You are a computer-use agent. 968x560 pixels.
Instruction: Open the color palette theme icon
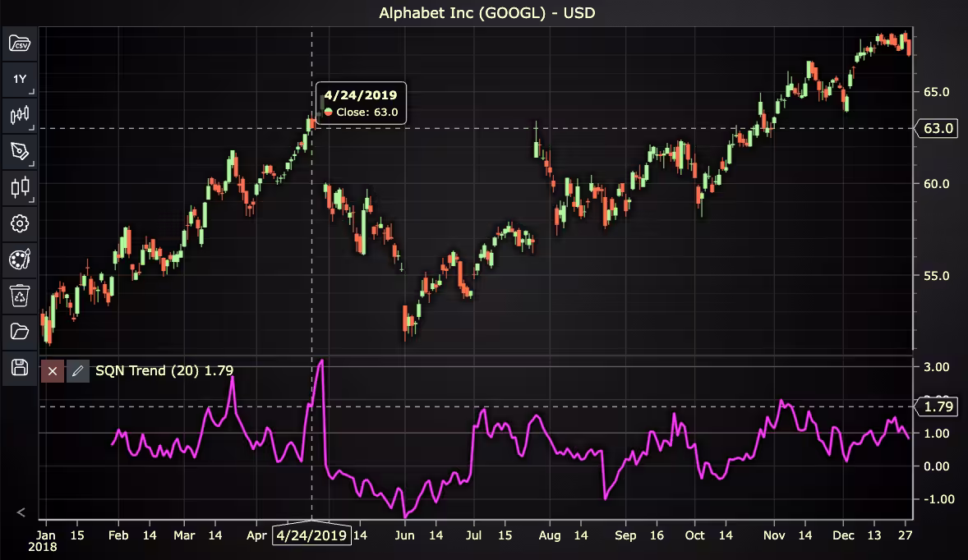pos(20,259)
